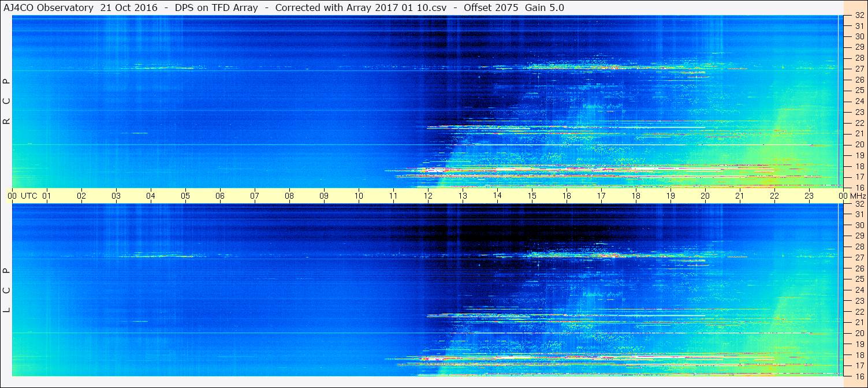
Task: Select hour 03 on the UTC axis
Action: pyautogui.click(x=116, y=196)
